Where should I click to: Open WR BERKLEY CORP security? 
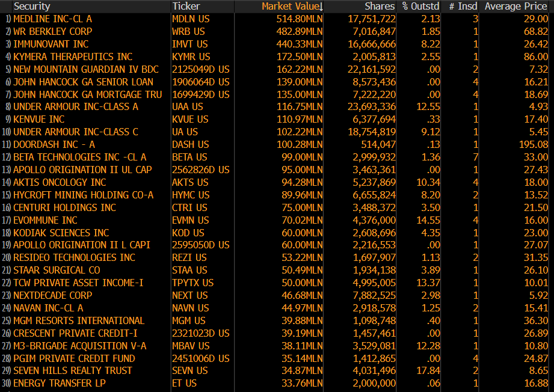click(53, 31)
